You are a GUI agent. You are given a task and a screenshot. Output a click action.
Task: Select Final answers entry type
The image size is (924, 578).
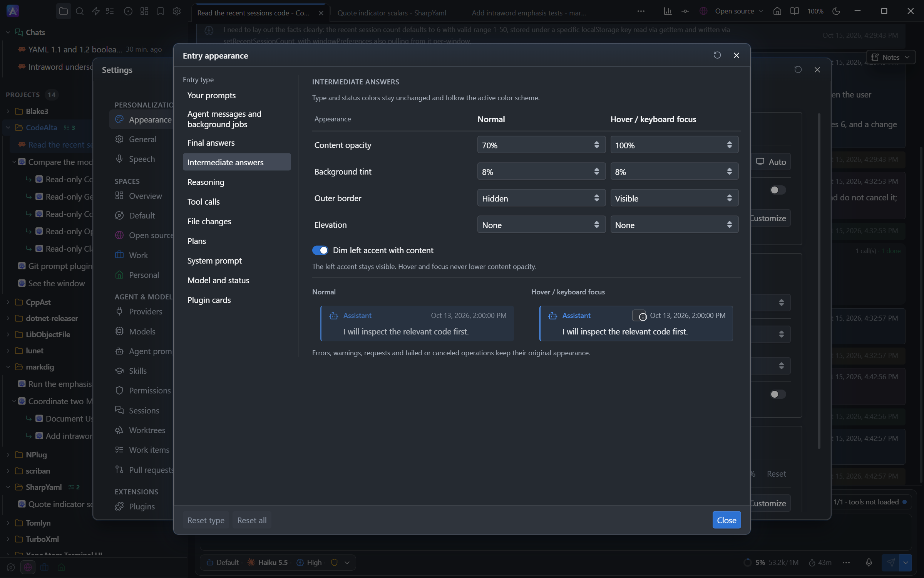click(236, 143)
